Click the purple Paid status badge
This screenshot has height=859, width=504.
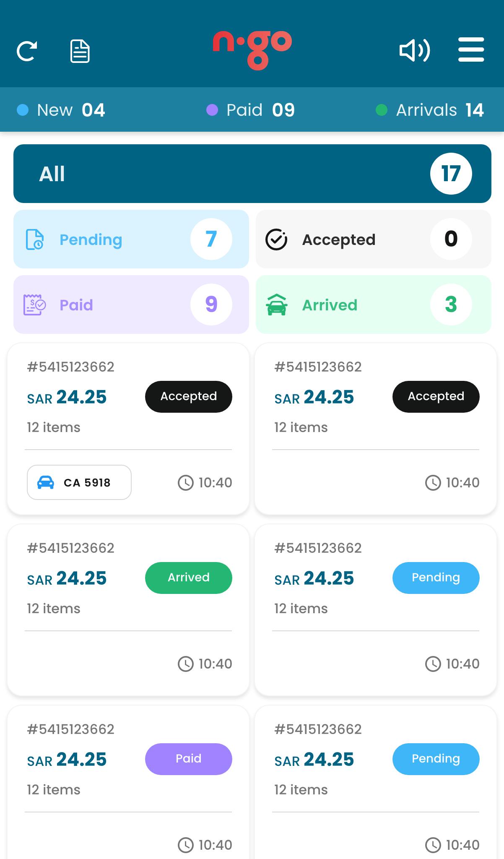point(188,759)
